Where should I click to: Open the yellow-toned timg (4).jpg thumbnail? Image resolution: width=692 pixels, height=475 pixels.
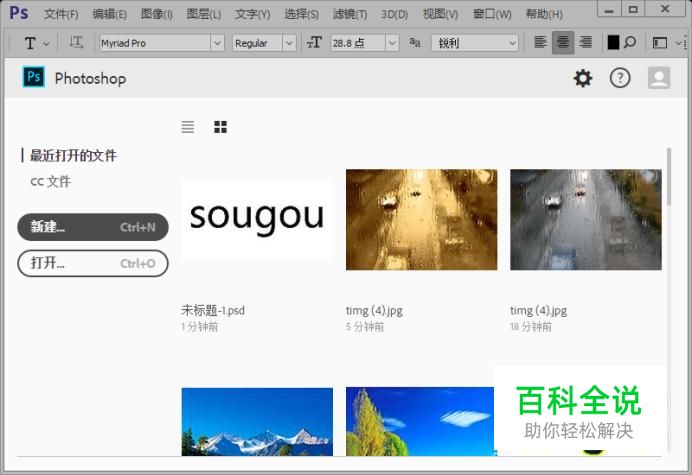pyautogui.click(x=421, y=219)
